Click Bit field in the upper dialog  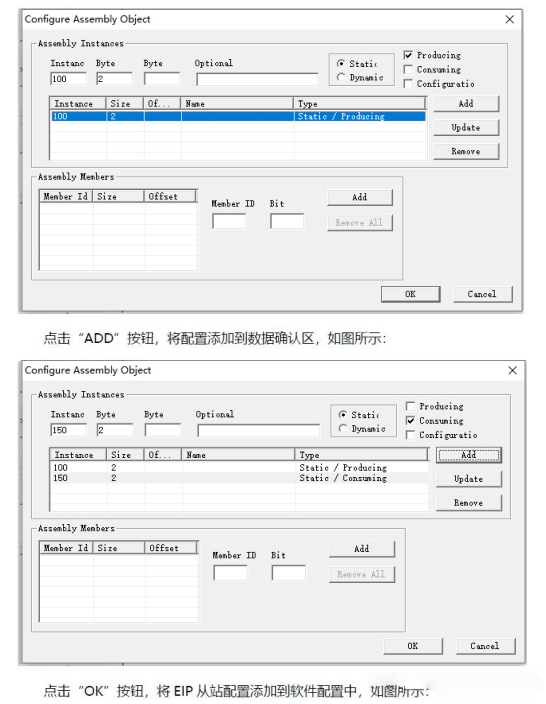(287, 221)
